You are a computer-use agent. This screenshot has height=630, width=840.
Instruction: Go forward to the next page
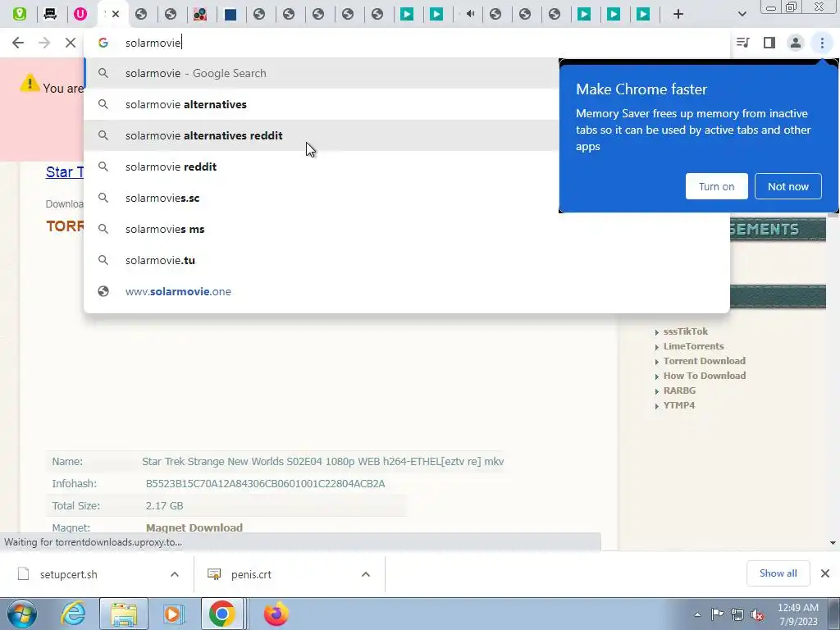44,43
